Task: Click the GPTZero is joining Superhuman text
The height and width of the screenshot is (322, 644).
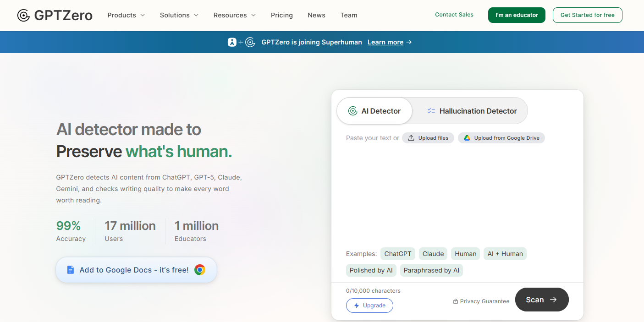Action: click(x=312, y=42)
